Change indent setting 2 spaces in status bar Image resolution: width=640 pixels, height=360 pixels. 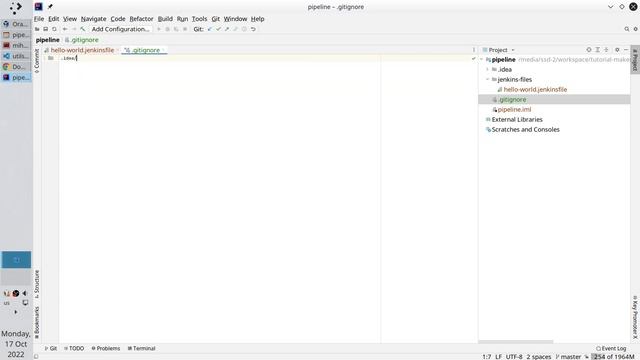click(x=539, y=357)
